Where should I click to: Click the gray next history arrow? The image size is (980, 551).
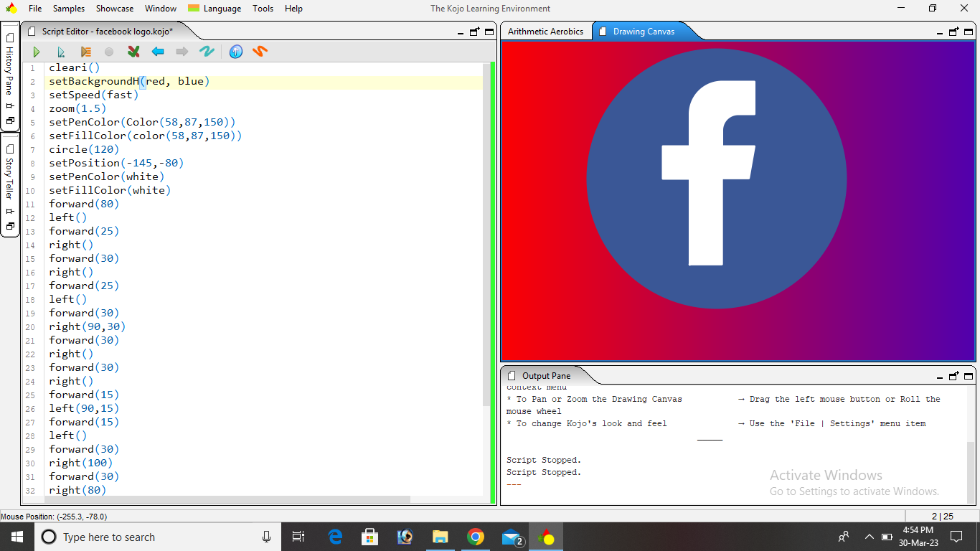(182, 52)
